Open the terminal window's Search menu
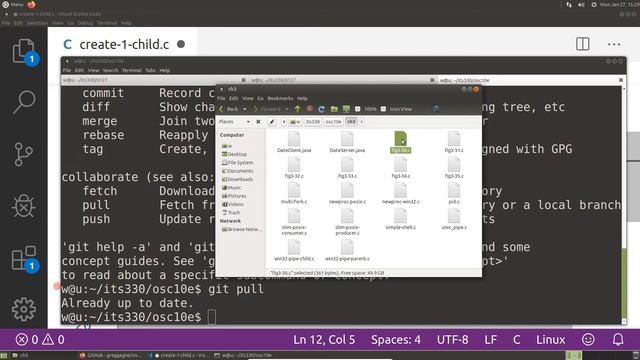 click(x=110, y=70)
